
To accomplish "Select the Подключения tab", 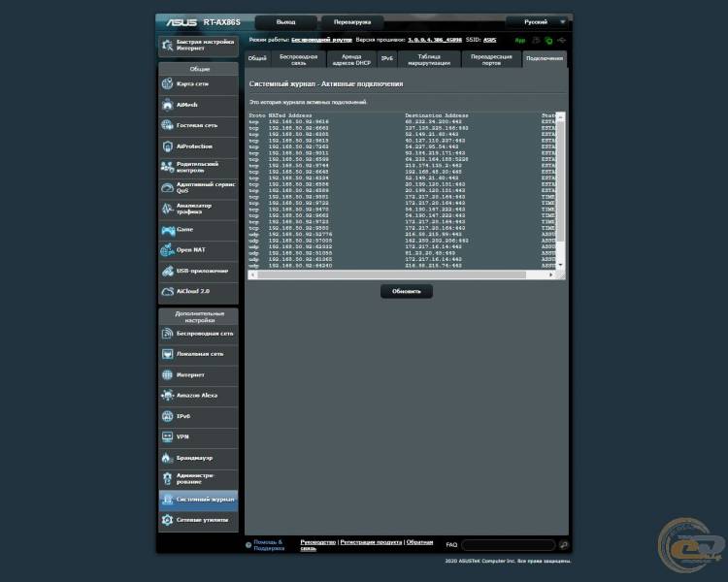I will tap(545, 59).
